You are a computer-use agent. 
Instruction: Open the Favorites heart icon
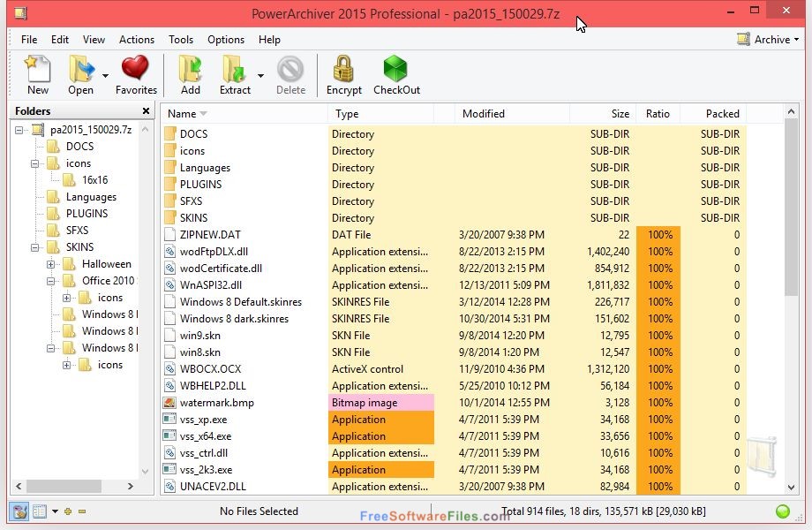[135, 69]
